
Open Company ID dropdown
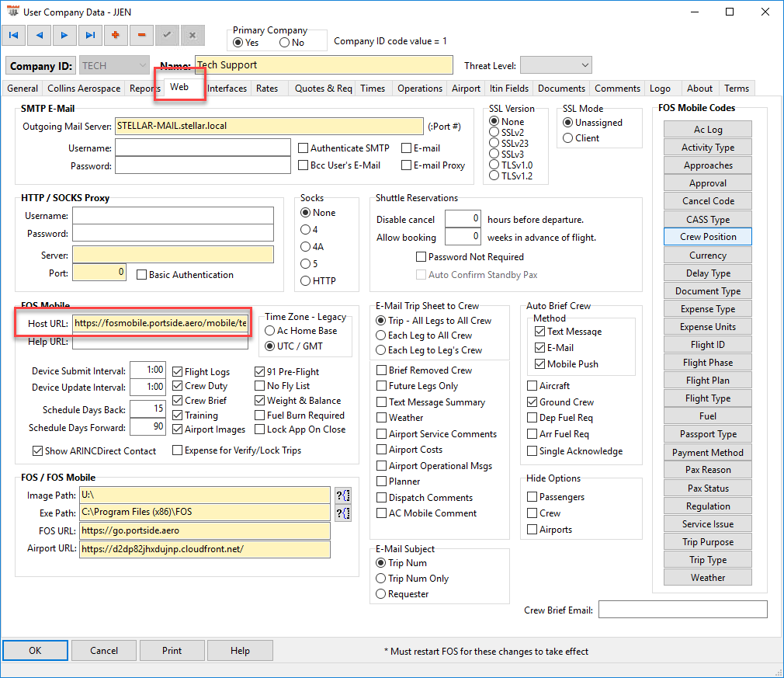(x=115, y=65)
